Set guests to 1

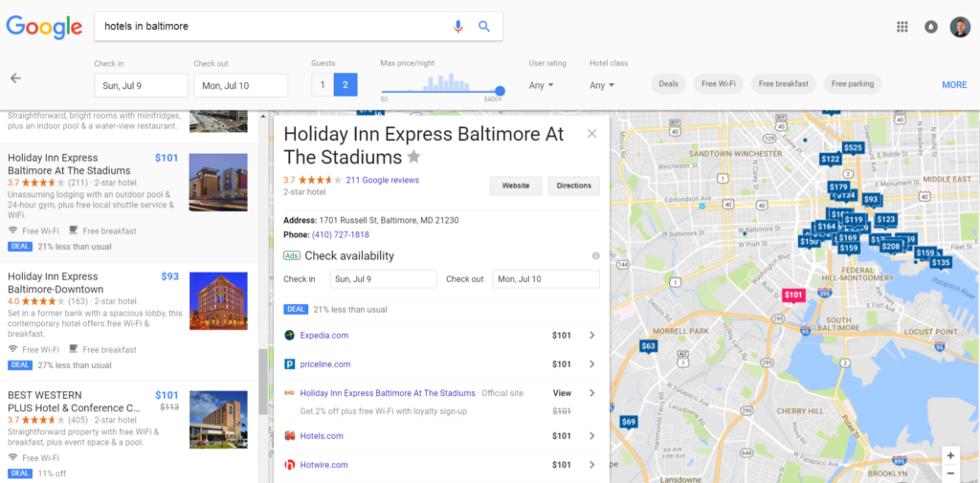pos(323,85)
